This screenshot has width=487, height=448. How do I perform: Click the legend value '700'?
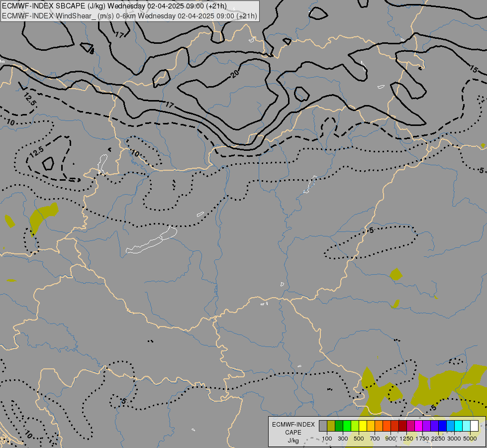click(x=375, y=439)
